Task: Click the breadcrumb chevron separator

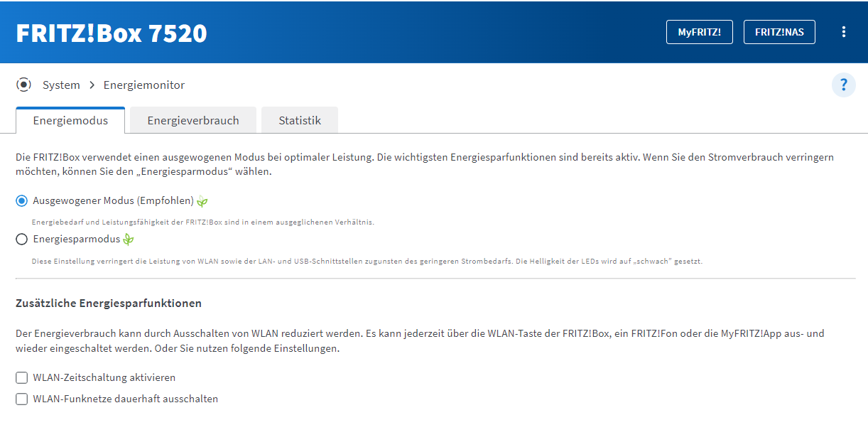Action: [x=92, y=85]
